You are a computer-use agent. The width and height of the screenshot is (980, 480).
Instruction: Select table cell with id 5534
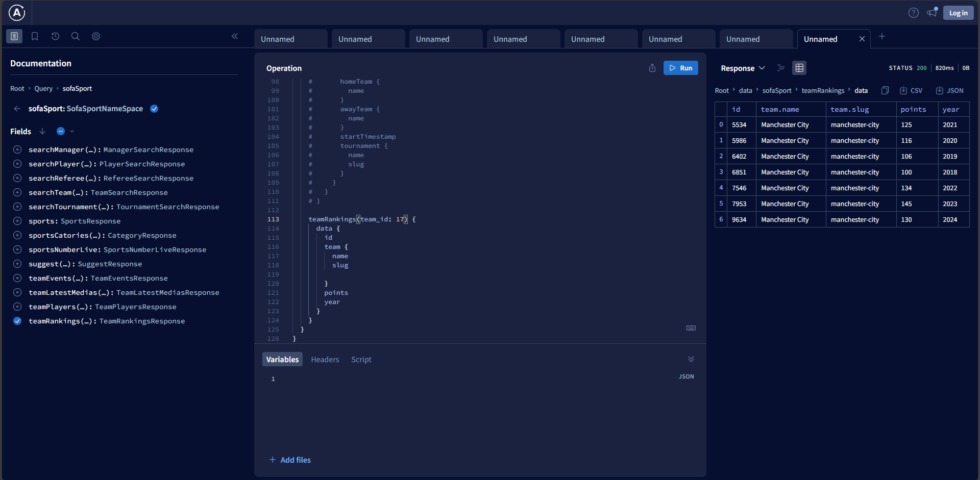742,124
